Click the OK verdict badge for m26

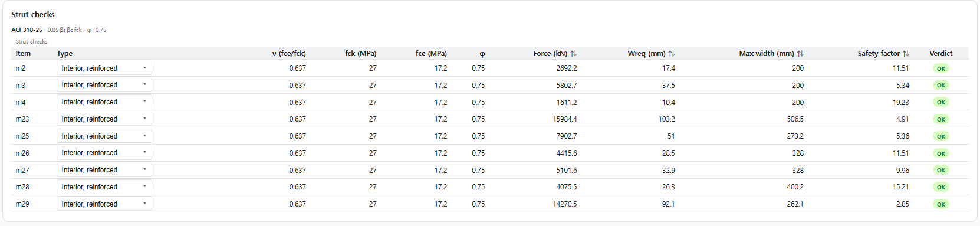tap(941, 153)
